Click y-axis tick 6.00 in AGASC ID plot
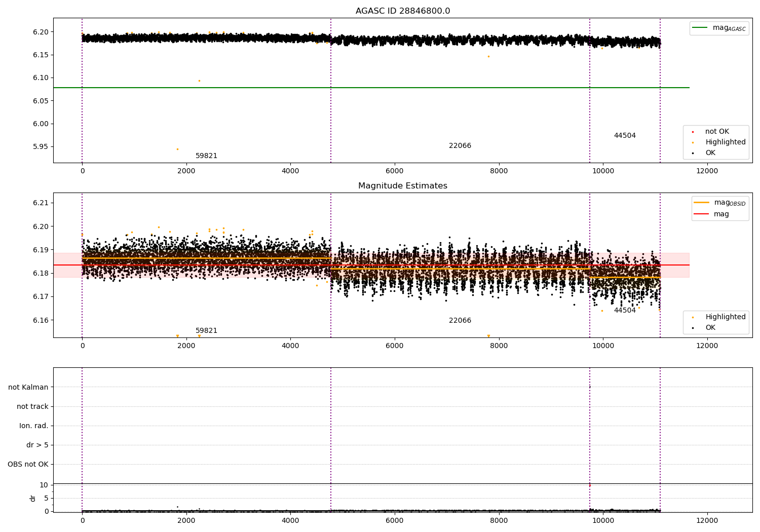The height and width of the screenshot is (532, 760). (40, 124)
